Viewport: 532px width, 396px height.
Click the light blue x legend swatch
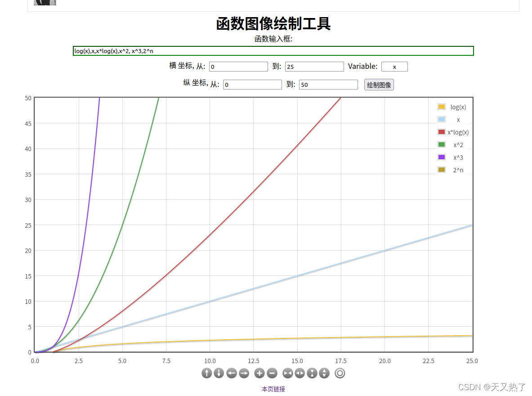[x=442, y=119]
